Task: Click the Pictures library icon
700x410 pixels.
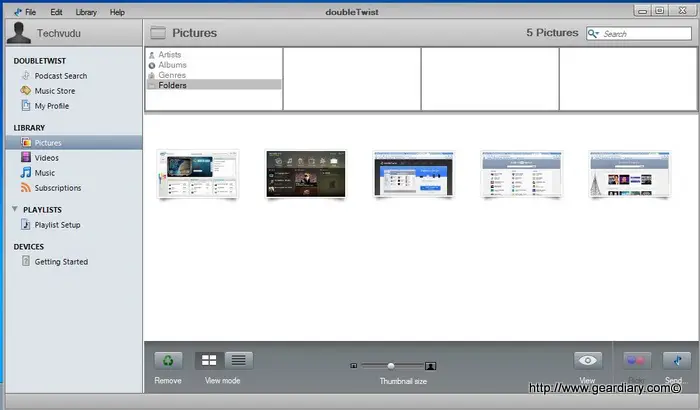Action: pos(26,142)
